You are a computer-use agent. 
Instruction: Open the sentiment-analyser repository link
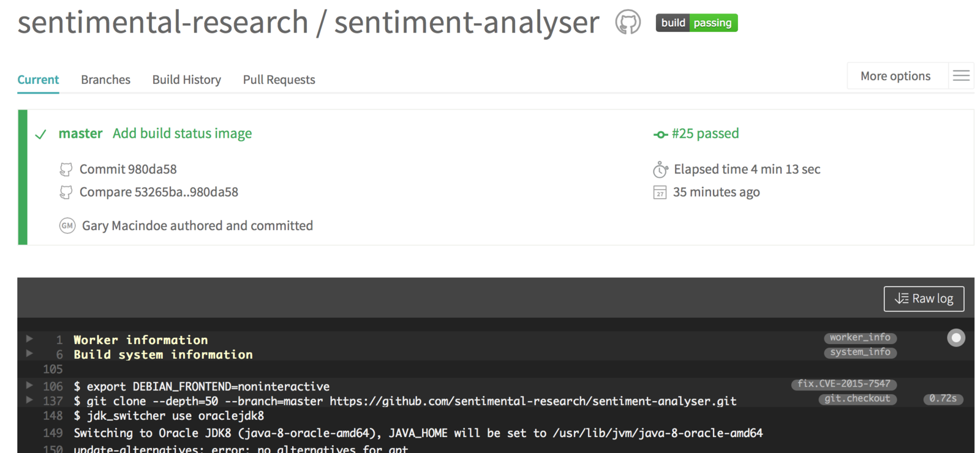[467, 23]
